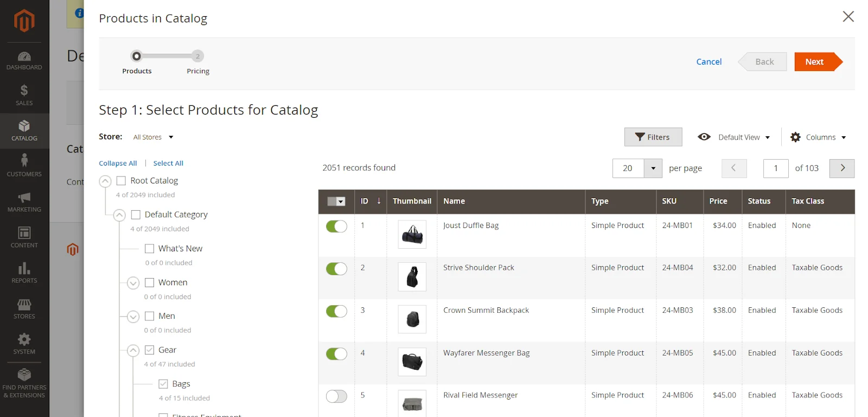
Task: Open the Magento logo home link
Action: [24, 21]
